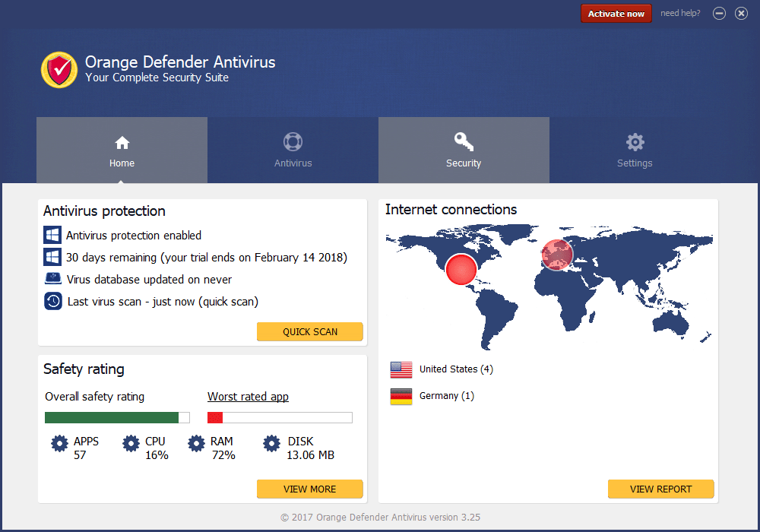Click the CPU gear icon
The image size is (760, 532).
[131, 444]
